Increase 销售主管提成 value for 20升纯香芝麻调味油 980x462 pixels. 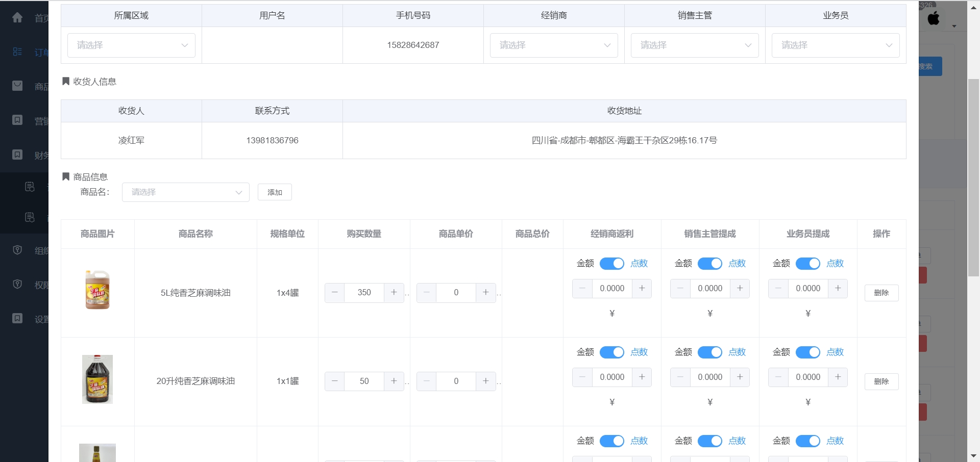[740, 377]
